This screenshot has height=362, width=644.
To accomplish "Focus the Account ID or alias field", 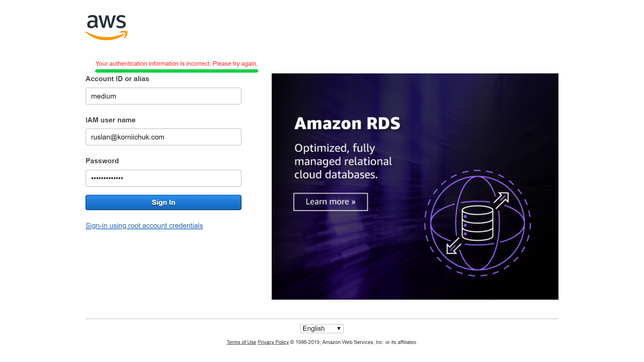I will click(x=163, y=96).
